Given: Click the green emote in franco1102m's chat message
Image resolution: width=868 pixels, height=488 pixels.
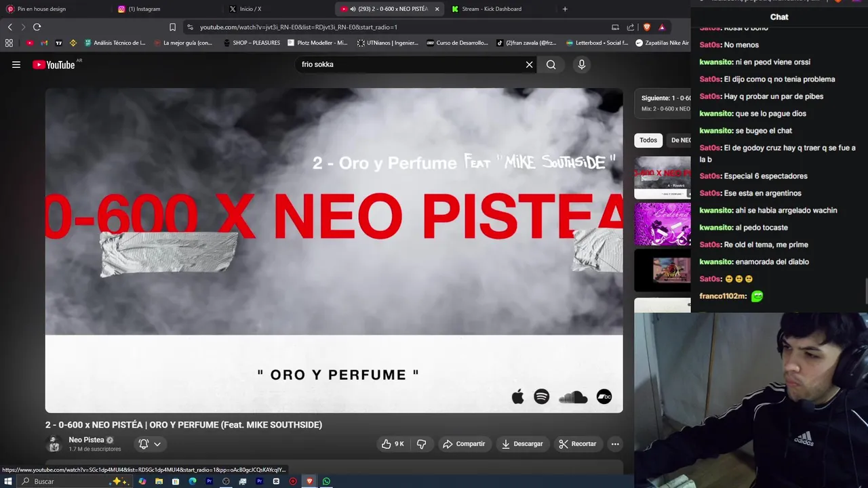Looking at the screenshot, I should (x=757, y=296).
